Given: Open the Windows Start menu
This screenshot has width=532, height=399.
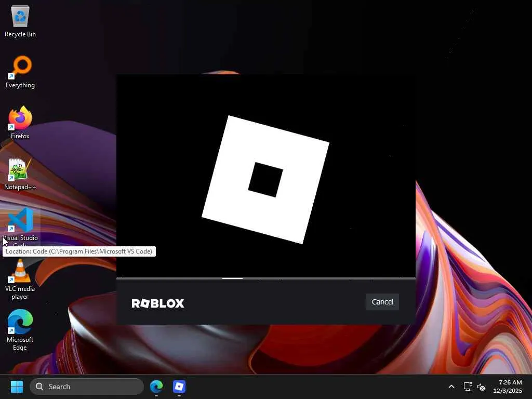Looking at the screenshot, I should [x=17, y=387].
